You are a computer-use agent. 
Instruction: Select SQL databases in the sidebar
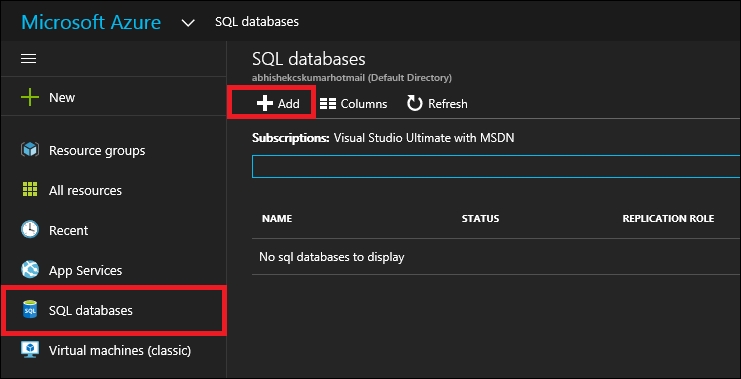coord(113,310)
